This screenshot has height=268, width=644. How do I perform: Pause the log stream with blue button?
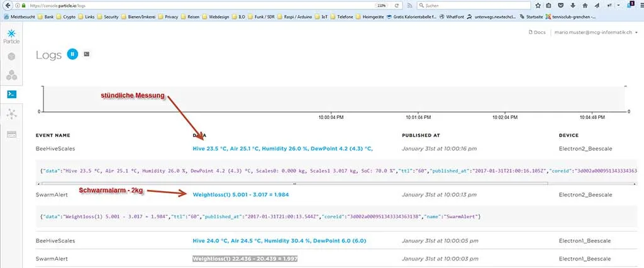72,54
